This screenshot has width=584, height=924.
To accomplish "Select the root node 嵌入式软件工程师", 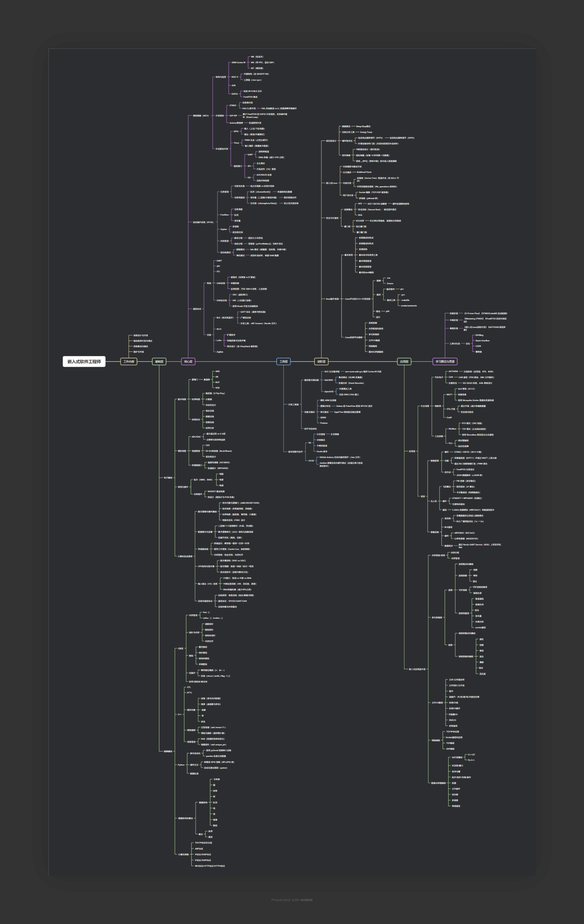I will (84, 361).
